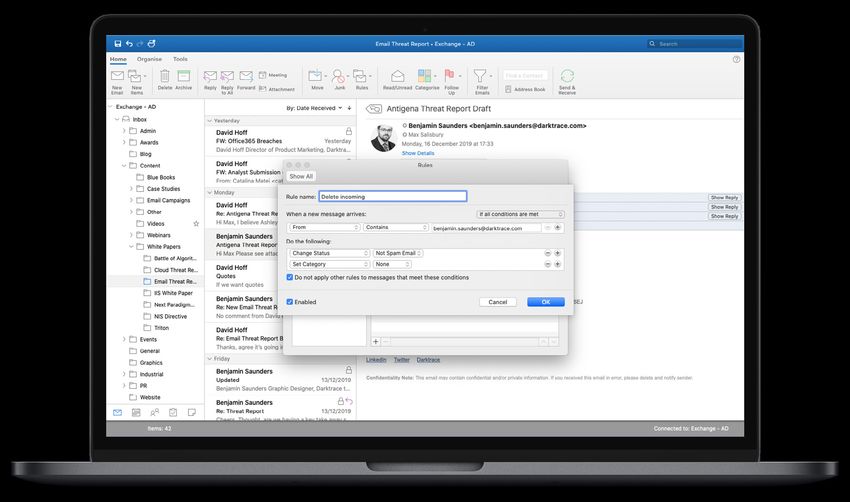Image resolution: width=850 pixels, height=502 pixels.
Task: Open the Tasks view in the bottom navigation
Action: click(173, 413)
